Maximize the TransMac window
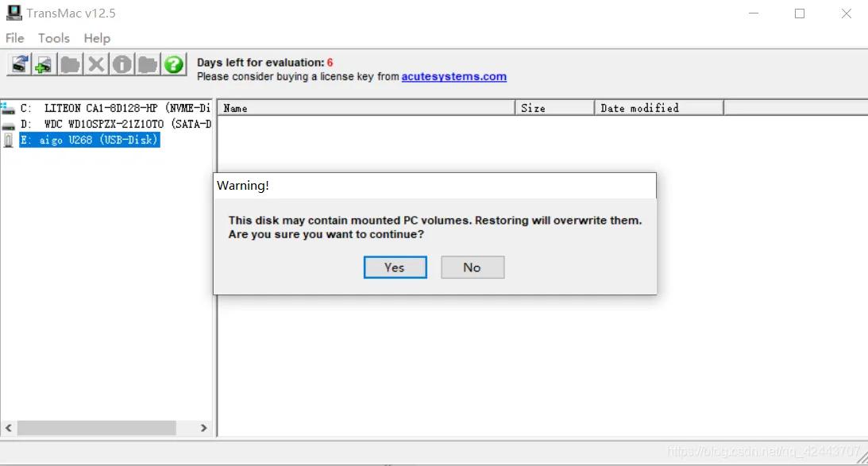Image resolution: width=868 pixels, height=466 pixels. click(800, 13)
